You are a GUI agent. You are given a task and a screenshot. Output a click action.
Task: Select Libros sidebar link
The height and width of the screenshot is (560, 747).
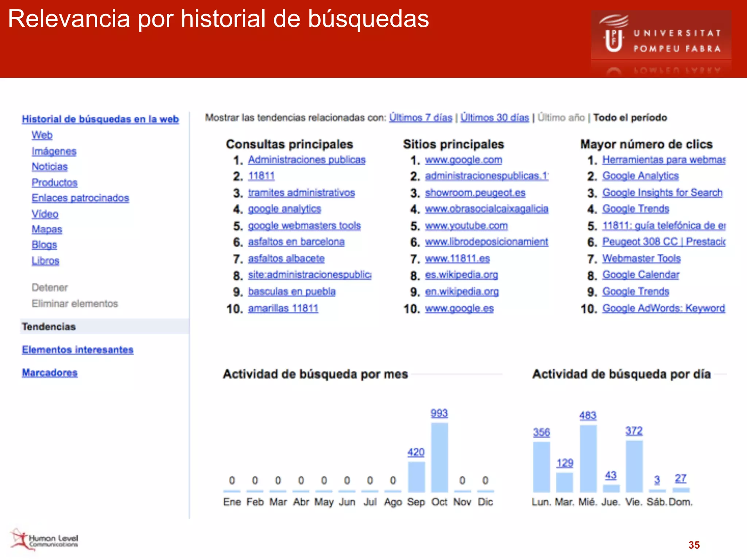point(45,261)
